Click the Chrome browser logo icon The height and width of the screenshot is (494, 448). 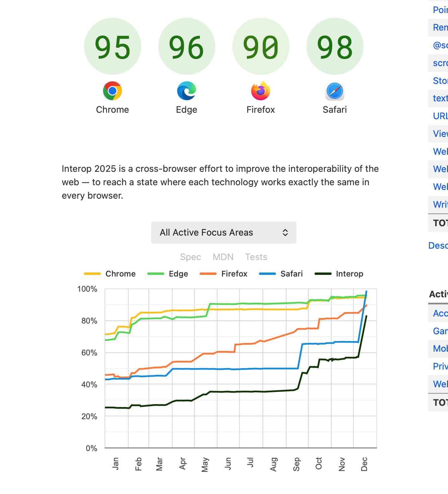(x=112, y=91)
